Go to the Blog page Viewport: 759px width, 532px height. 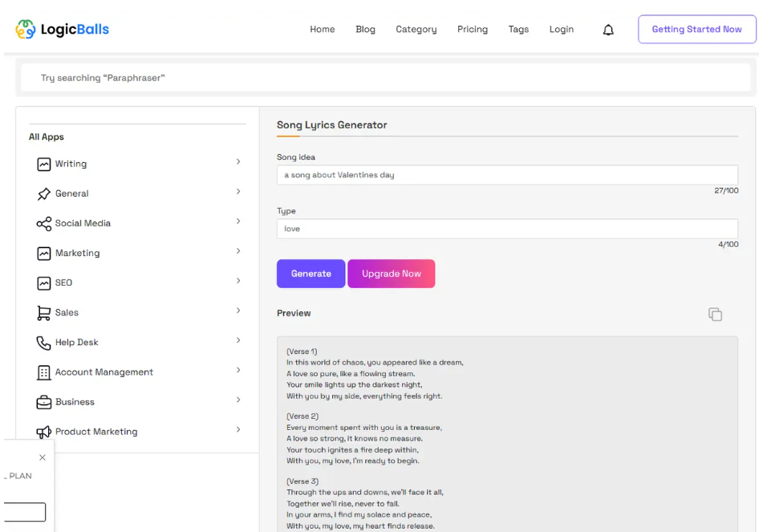tap(365, 30)
